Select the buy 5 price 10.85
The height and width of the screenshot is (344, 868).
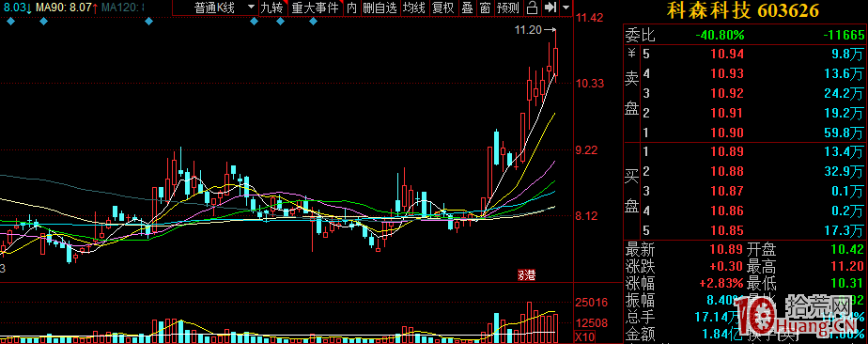[727, 230]
